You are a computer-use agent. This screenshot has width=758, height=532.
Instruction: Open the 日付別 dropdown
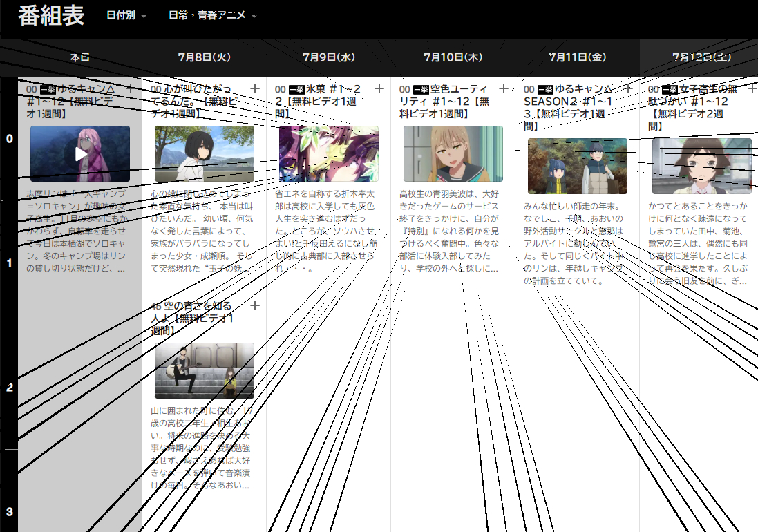[126, 15]
